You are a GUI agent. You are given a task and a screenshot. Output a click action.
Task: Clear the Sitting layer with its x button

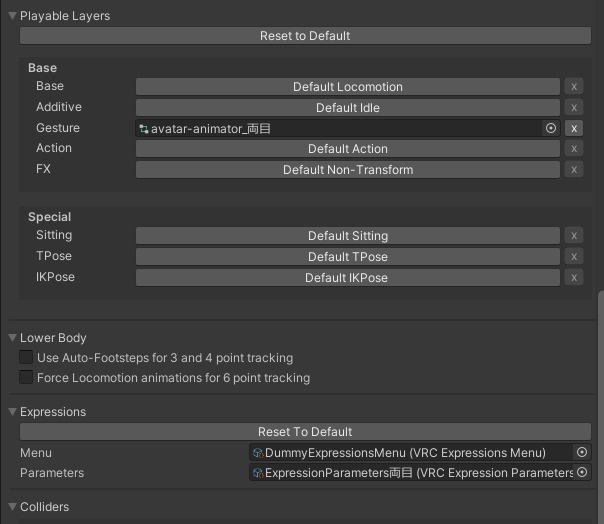pos(574,235)
